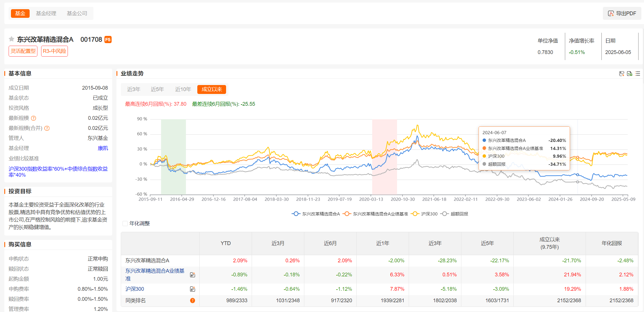Click help icon next to 最新规模
Viewport: 644px width, 312px height.
click(x=34, y=118)
